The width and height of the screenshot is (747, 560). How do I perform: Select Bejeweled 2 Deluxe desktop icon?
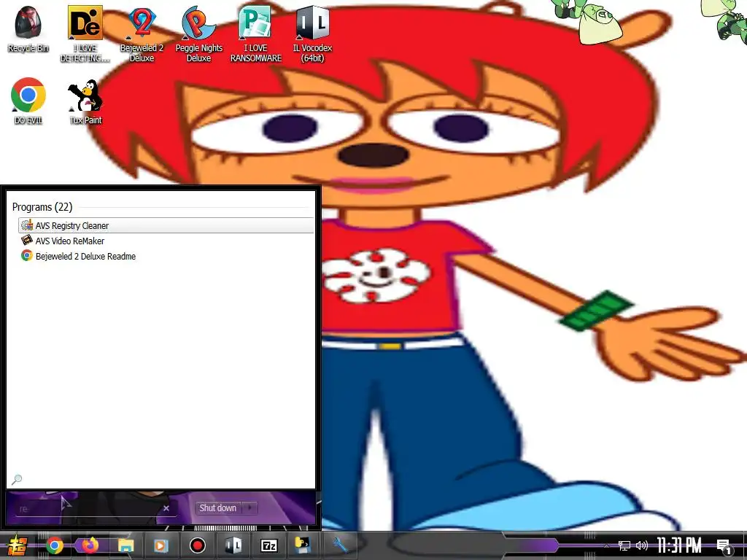click(x=142, y=34)
